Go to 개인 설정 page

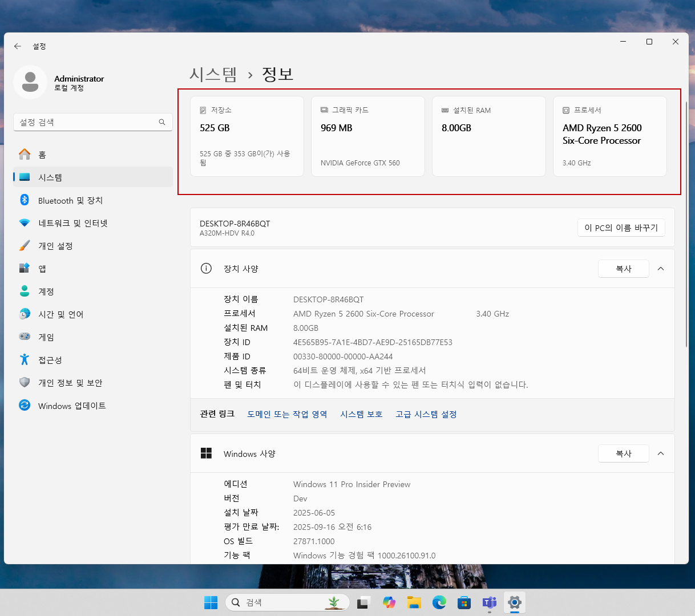coord(93,246)
